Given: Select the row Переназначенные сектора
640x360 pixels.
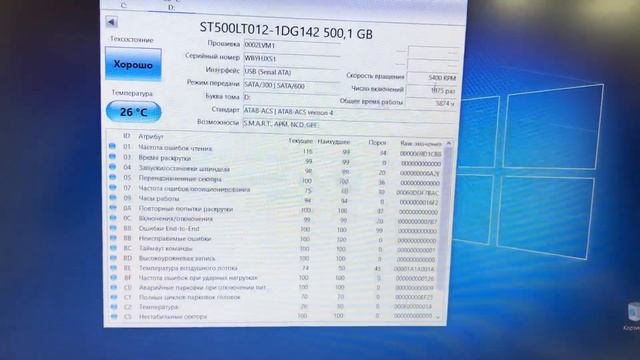Looking at the screenshot, I should coord(275,180).
